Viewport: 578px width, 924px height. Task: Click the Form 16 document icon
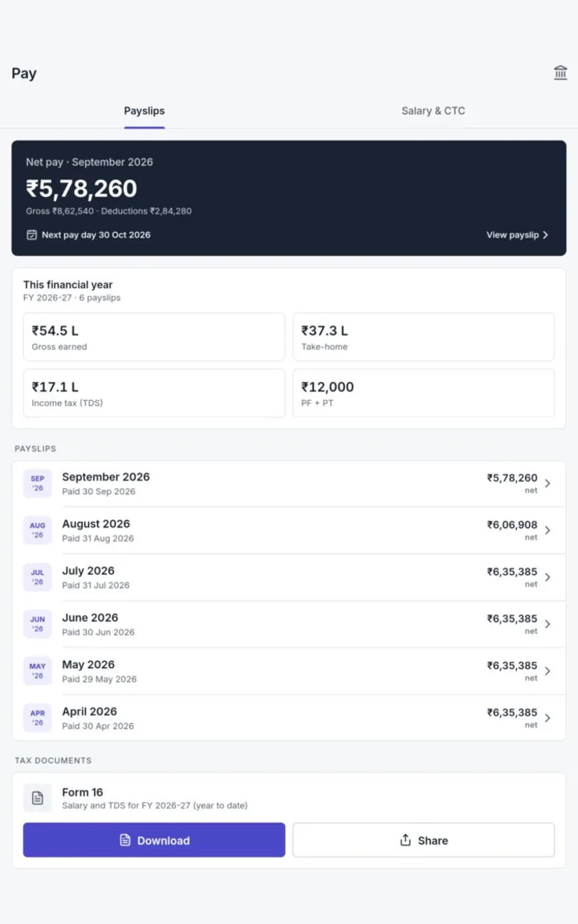[37, 799]
